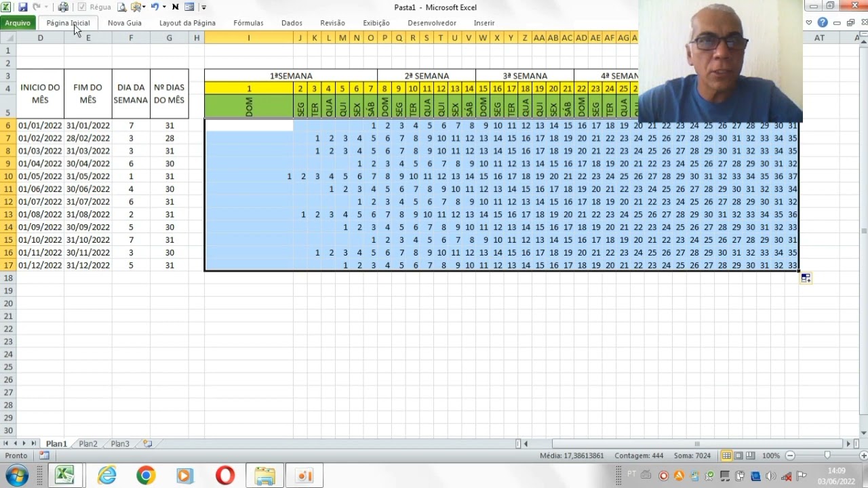This screenshot has width=868, height=488.
Task: Save the workbook with the floppy icon
Action: coord(22,7)
